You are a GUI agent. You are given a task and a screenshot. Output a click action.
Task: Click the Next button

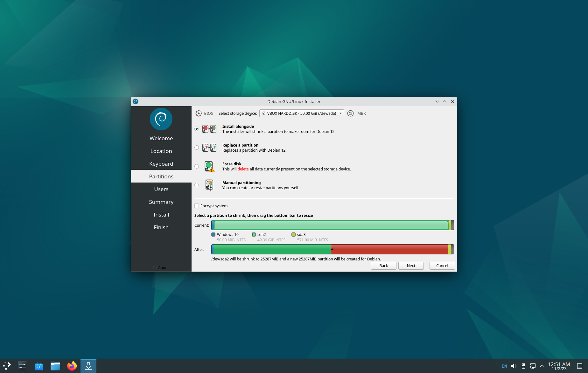pyautogui.click(x=411, y=266)
